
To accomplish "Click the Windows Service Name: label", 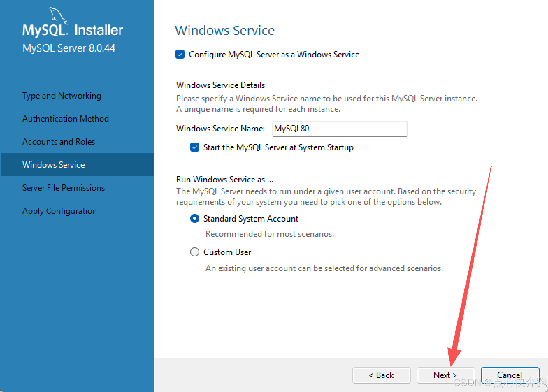I will (221, 129).
